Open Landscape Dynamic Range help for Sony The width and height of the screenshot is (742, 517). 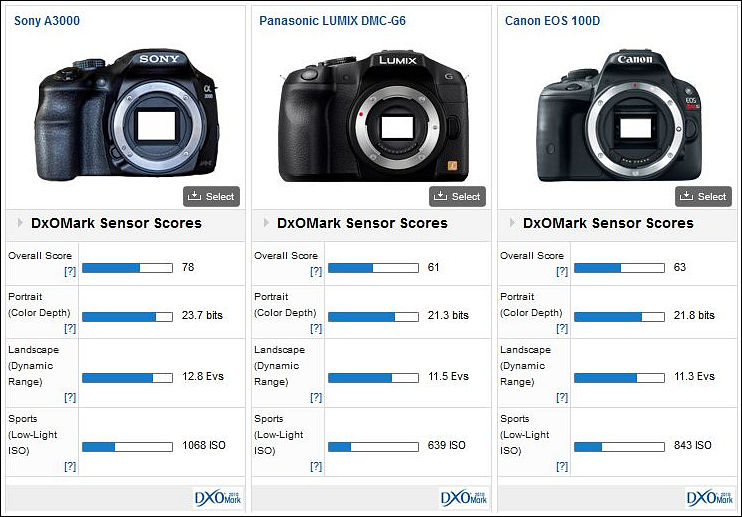coord(70,397)
